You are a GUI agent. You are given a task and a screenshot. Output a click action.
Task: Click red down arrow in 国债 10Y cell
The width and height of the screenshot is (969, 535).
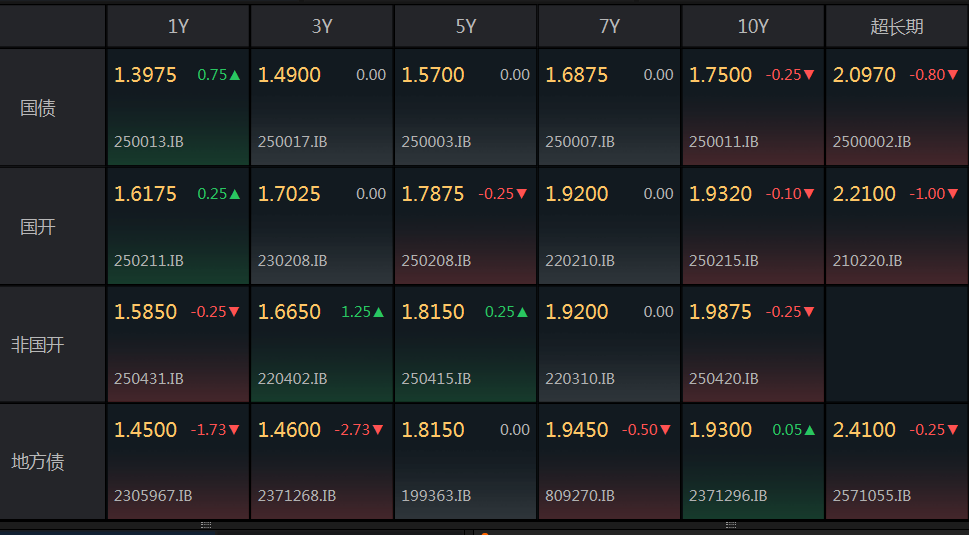[x=810, y=75]
